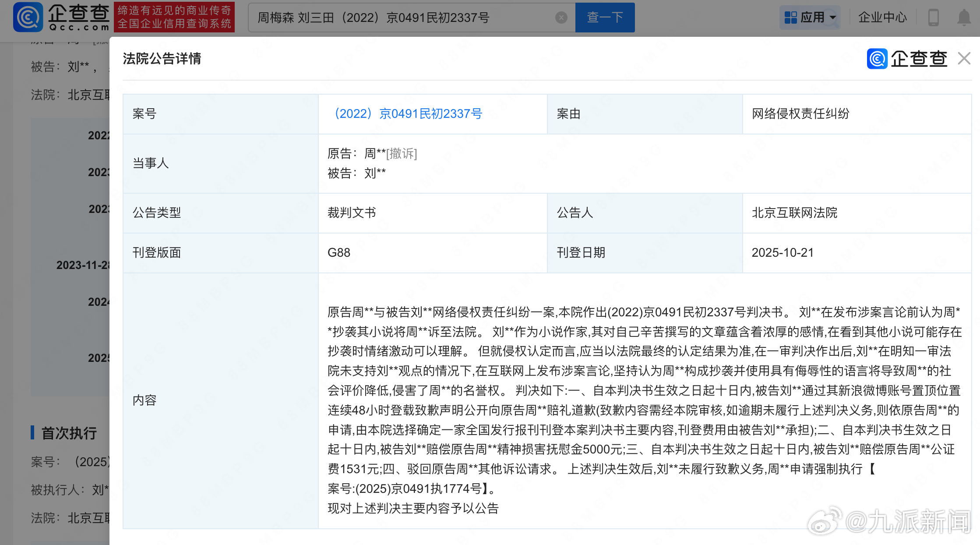Click the red slogan banner in the header
Image resolution: width=980 pixels, height=545 pixels.
pos(174,17)
